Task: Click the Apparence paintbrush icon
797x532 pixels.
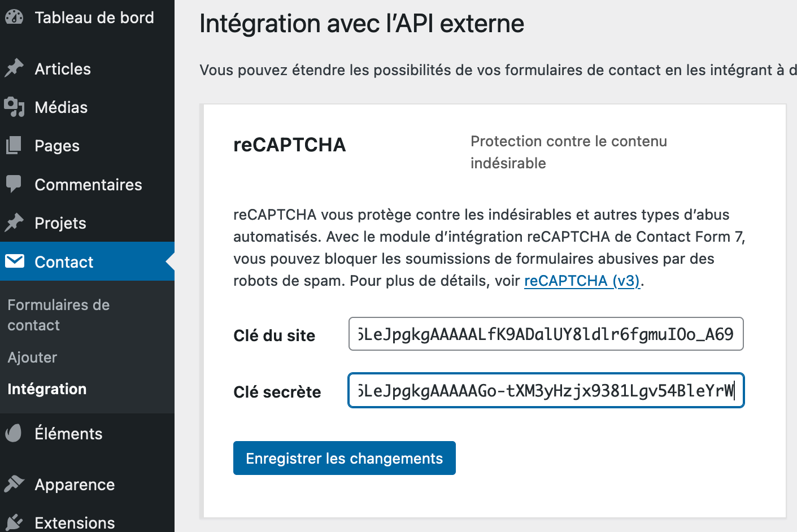Action: [14, 484]
